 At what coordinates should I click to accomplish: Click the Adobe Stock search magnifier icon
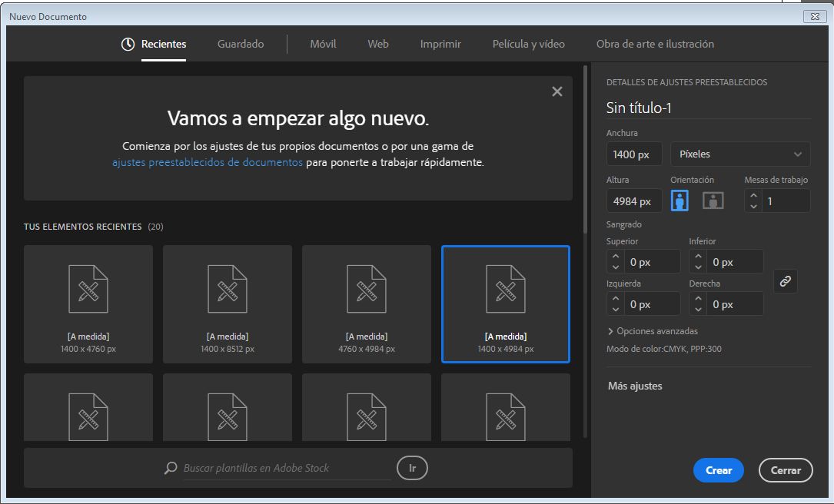pos(171,468)
